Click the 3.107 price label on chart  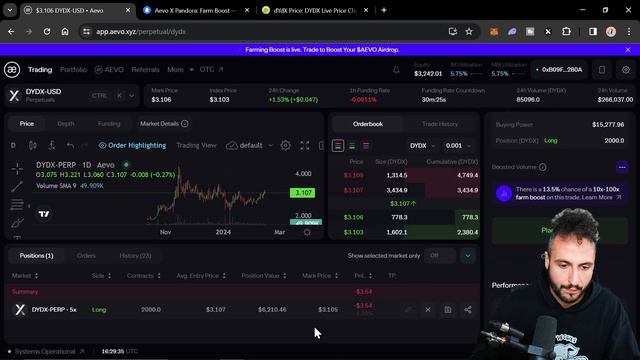tap(302, 193)
